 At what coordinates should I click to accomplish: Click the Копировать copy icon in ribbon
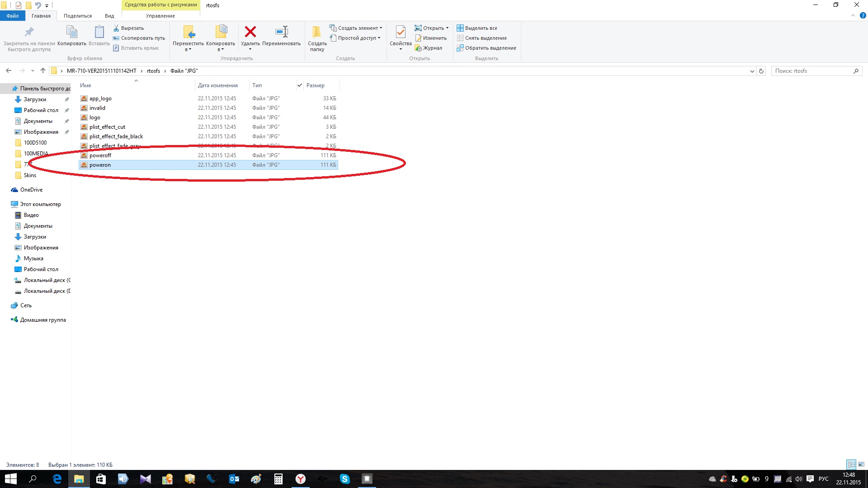(72, 32)
